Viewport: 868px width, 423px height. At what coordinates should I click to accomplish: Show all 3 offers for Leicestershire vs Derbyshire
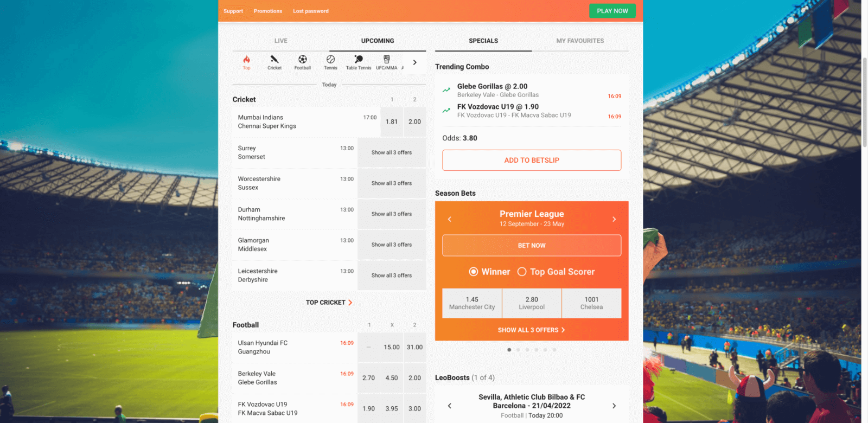392,275
